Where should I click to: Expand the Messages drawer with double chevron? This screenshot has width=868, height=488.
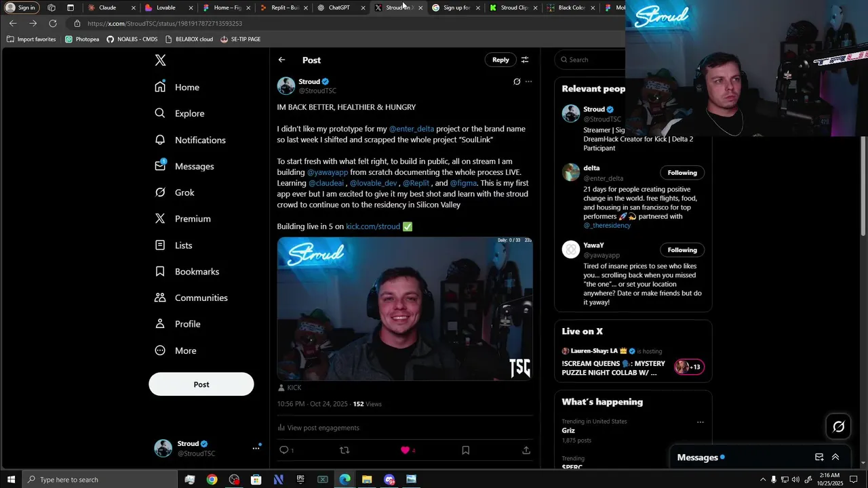[835, 457]
